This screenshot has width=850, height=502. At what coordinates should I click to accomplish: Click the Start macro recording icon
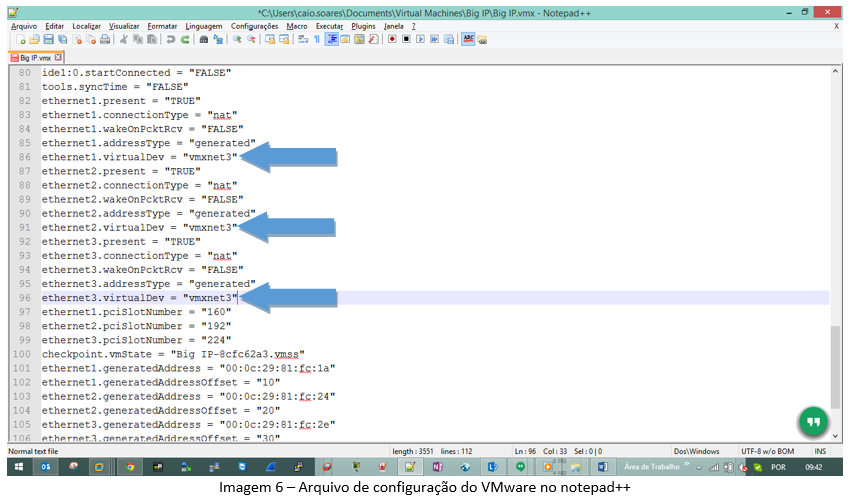(392, 39)
